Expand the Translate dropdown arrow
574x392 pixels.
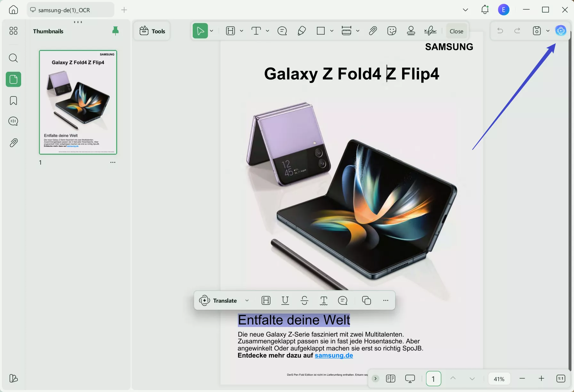tap(247, 300)
